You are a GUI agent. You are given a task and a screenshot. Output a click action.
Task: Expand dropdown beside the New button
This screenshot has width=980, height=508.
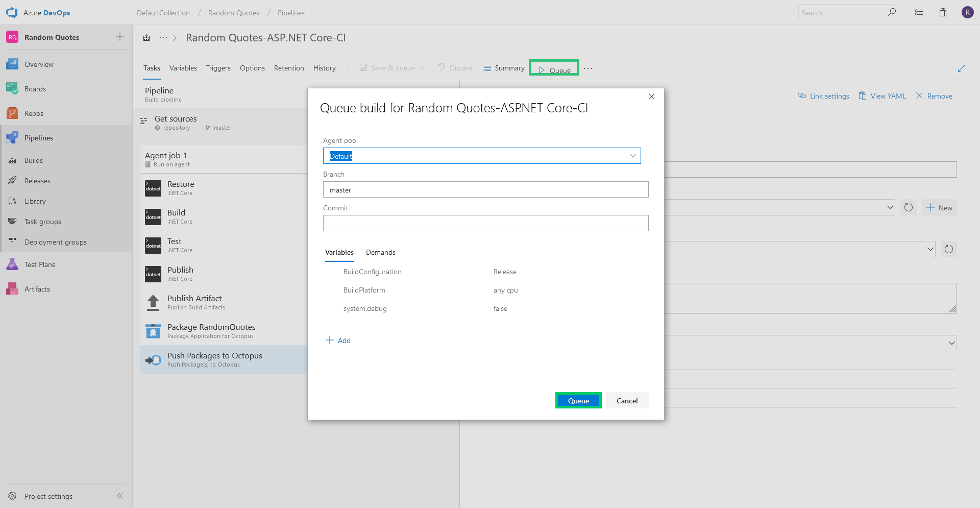[x=890, y=207]
